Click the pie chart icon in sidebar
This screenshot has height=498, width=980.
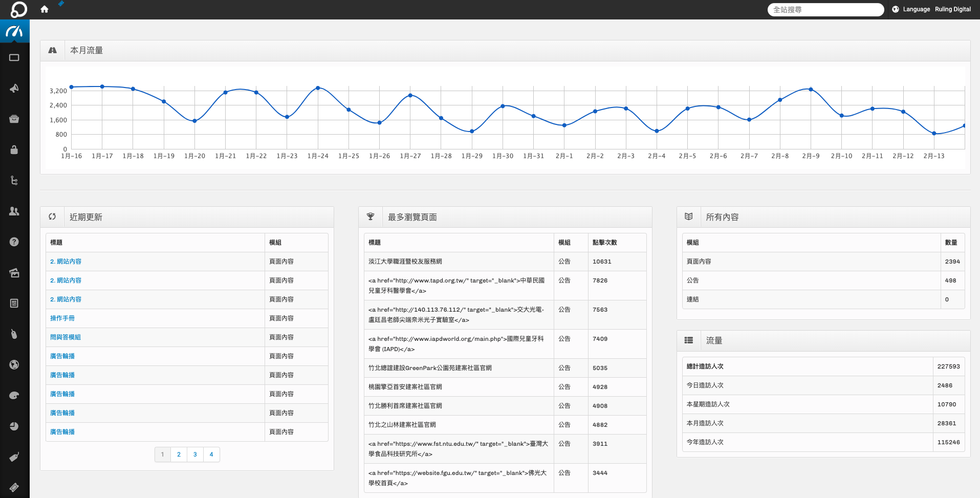click(x=14, y=426)
